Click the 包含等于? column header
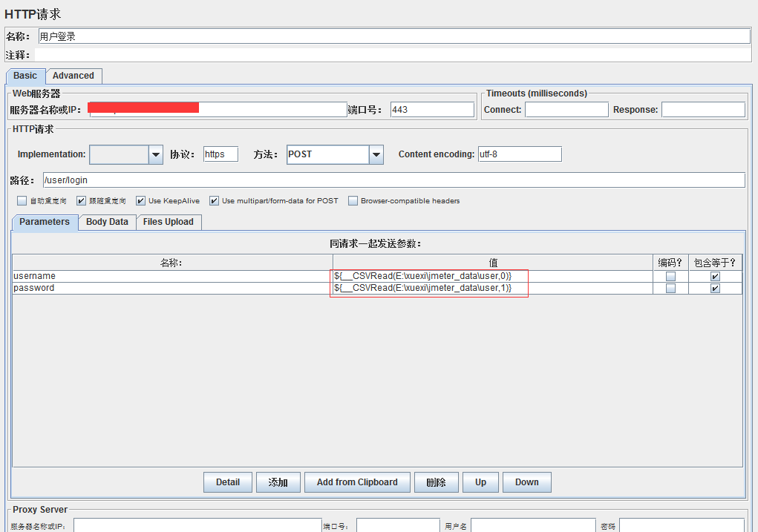This screenshot has width=758, height=532. point(715,263)
